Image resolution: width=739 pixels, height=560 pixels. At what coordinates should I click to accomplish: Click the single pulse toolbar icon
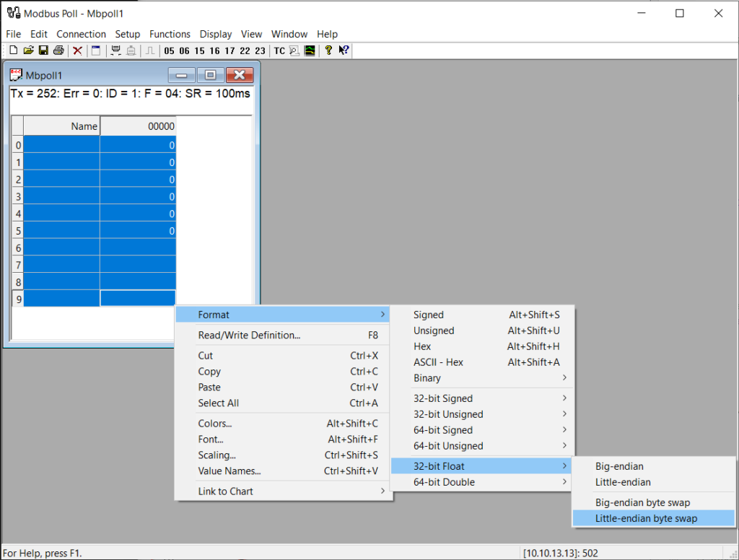pos(150,51)
